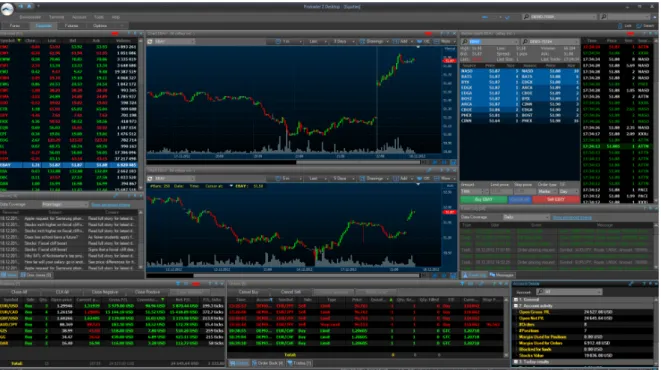Select the EUR/USD position row

[x=112, y=306]
